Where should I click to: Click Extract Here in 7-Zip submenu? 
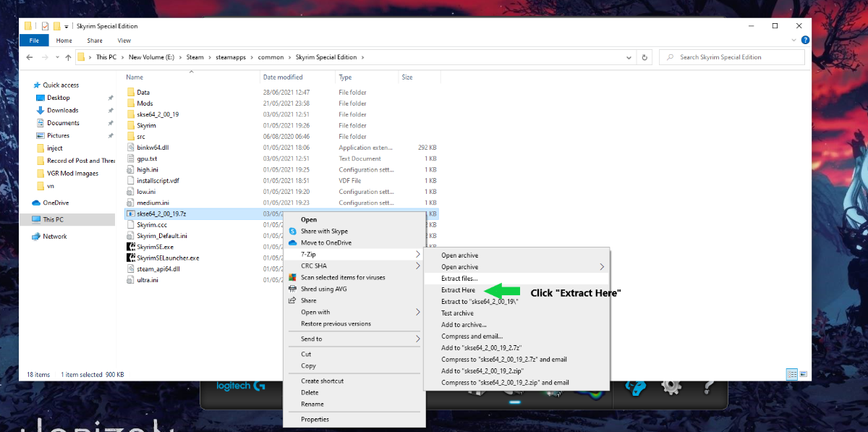click(458, 290)
